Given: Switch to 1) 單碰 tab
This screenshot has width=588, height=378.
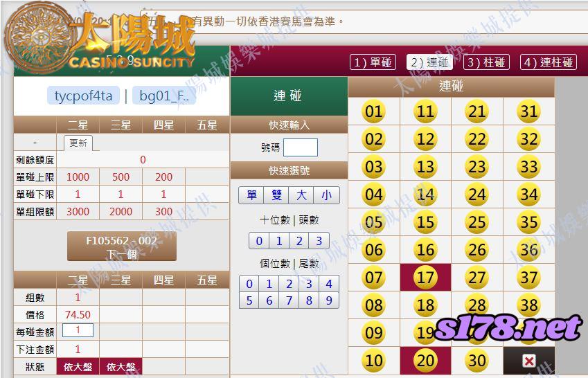Looking at the screenshot, I should [x=373, y=62].
